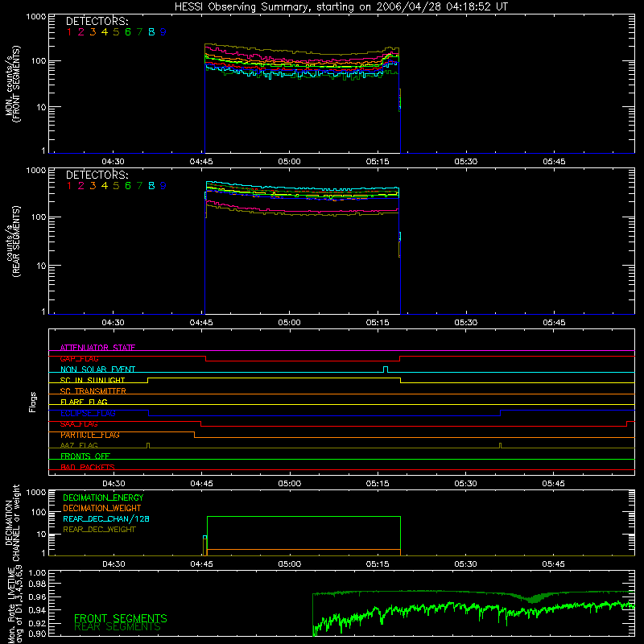The width and height of the screenshot is (644, 644).
Task: Click the SC_IN_SUNLIGHT flag label
Action: [93, 380]
